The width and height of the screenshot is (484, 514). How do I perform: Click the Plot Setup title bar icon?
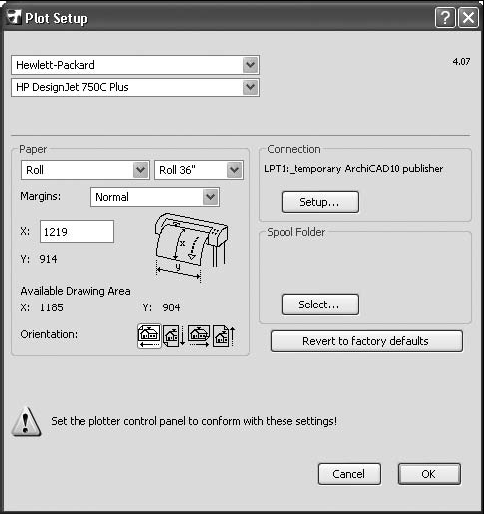[x=14, y=17]
